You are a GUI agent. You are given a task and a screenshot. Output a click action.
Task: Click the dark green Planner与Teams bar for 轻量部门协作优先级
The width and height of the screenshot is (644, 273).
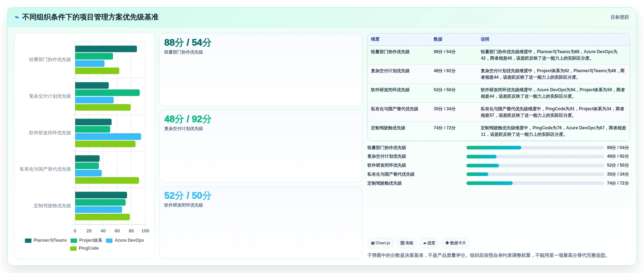(x=106, y=49)
